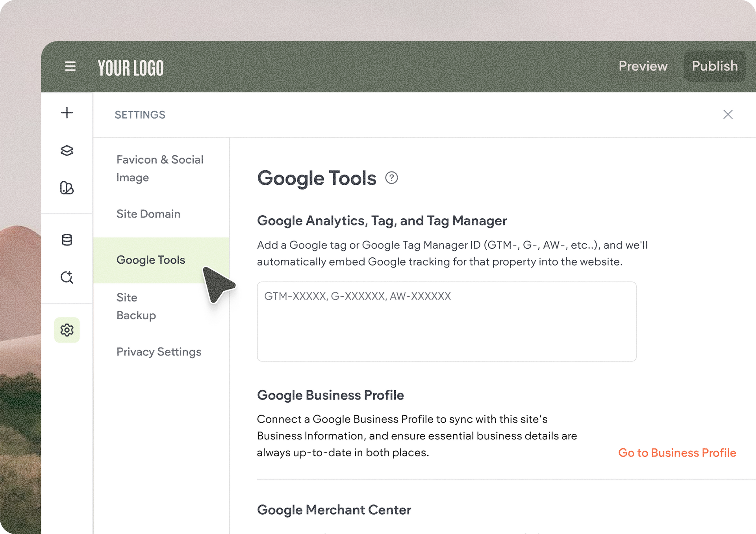This screenshot has width=756, height=534.
Task: Open the AI search sparkle icon
Action: (x=67, y=277)
